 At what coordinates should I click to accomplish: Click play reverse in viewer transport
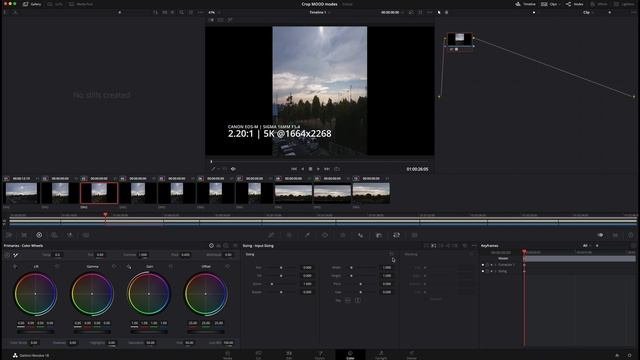pyautogui.click(x=302, y=169)
